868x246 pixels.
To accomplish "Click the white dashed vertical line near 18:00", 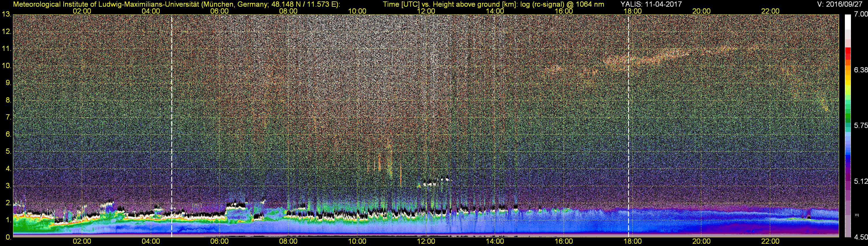I will coord(628,125).
